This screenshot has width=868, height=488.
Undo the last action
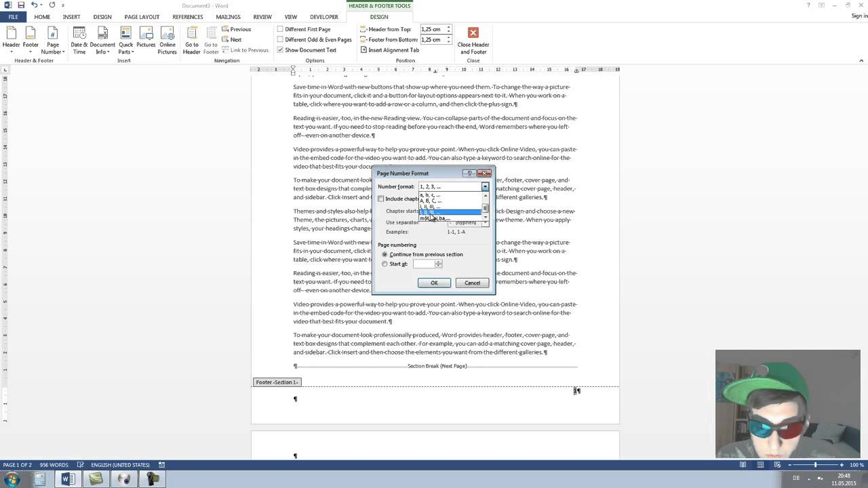(34, 5)
